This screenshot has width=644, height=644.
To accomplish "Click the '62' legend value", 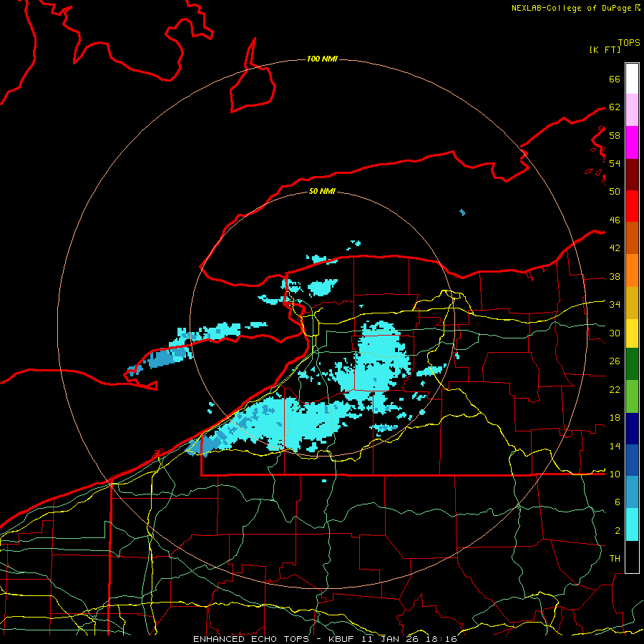I will [x=615, y=107].
